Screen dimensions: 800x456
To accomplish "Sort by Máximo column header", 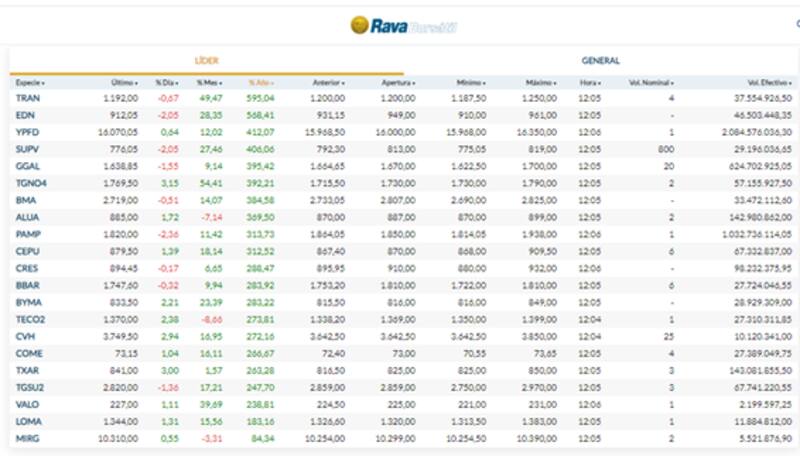I will pos(540,82).
